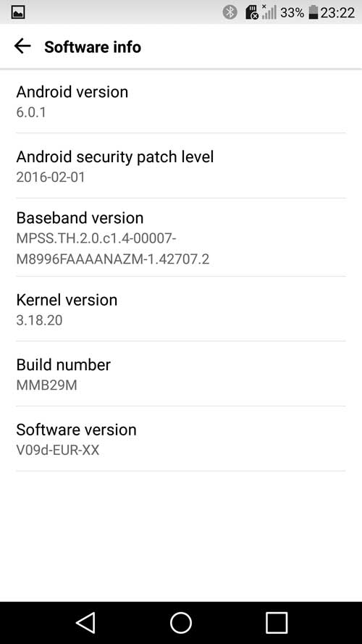
Task: Go back using the header arrow
Action: coord(22,46)
